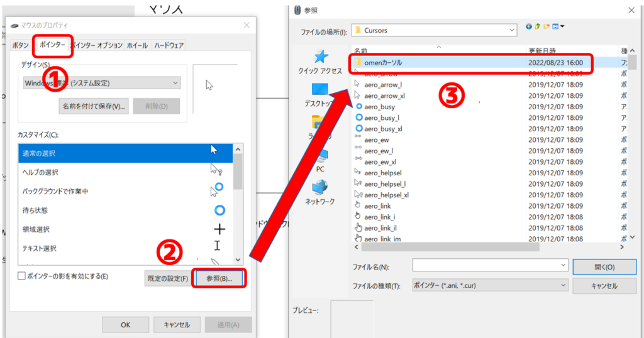Select 待ち状態 pointer item

point(125,210)
